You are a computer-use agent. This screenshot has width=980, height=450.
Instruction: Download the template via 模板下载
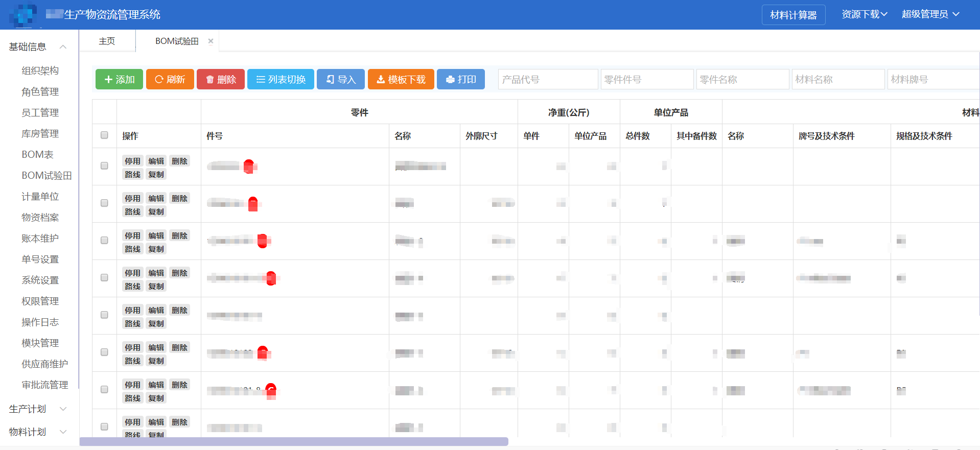click(x=401, y=80)
